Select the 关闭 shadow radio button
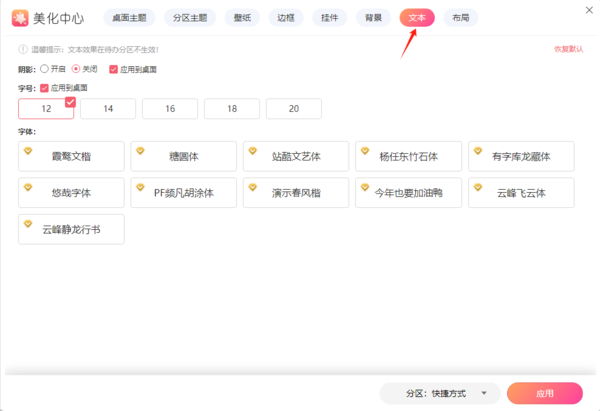 pyautogui.click(x=76, y=69)
